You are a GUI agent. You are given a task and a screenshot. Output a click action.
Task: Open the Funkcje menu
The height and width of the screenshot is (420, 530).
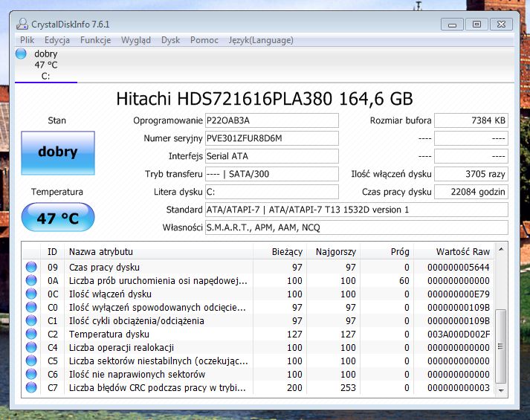96,40
